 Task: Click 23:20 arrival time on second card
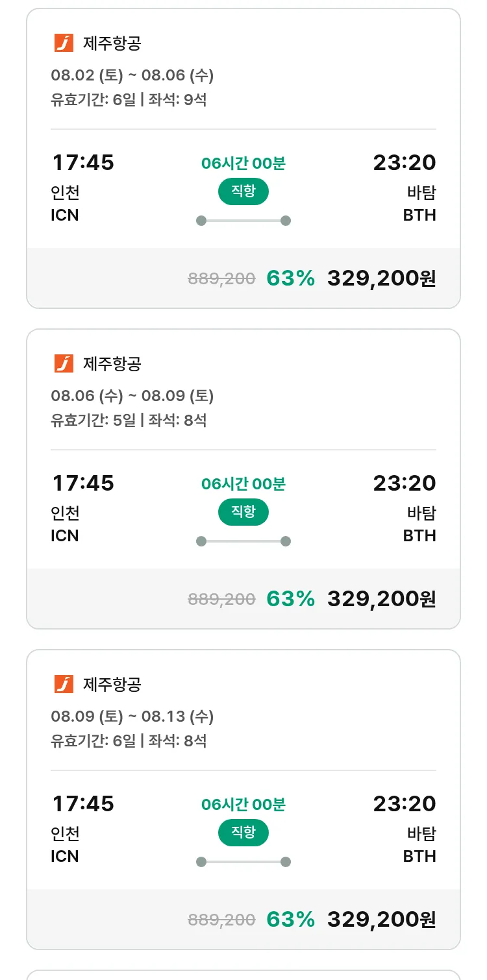tap(404, 483)
